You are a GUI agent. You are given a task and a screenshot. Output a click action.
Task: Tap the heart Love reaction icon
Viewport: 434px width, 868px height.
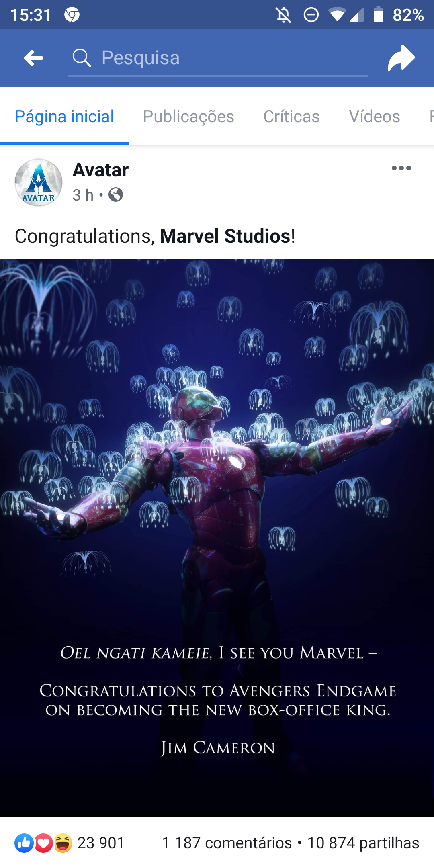tap(43, 843)
